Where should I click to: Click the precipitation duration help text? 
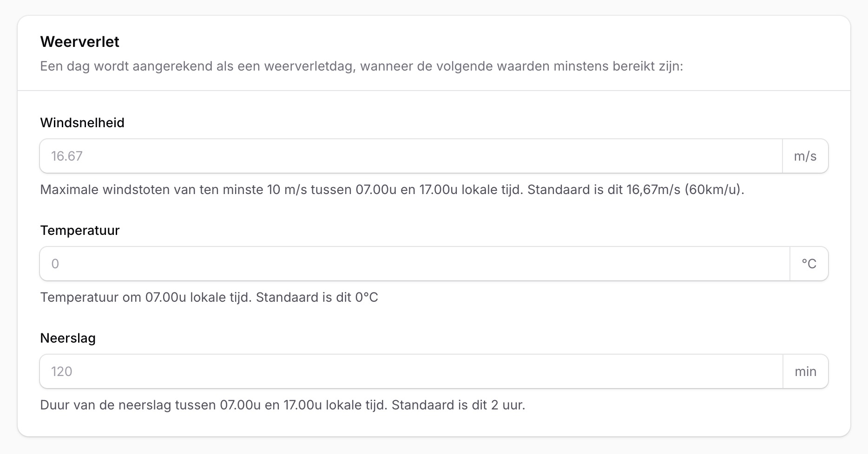pos(283,405)
